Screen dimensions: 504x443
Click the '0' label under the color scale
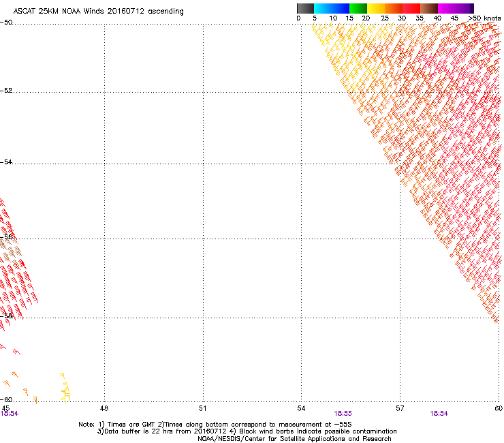point(298,18)
